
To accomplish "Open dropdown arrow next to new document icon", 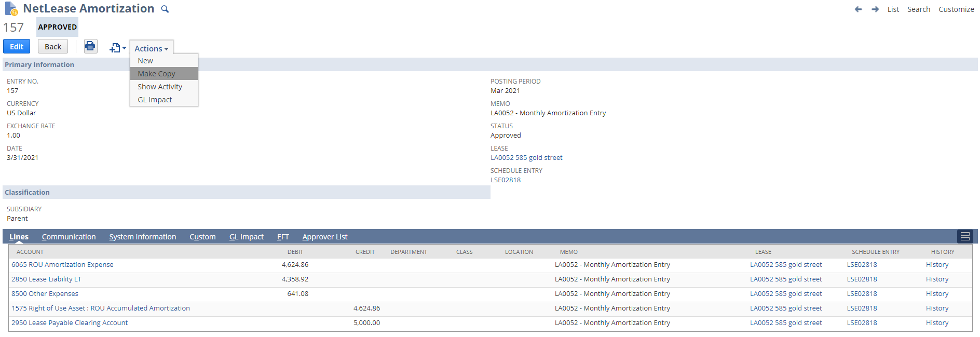I will [x=125, y=48].
